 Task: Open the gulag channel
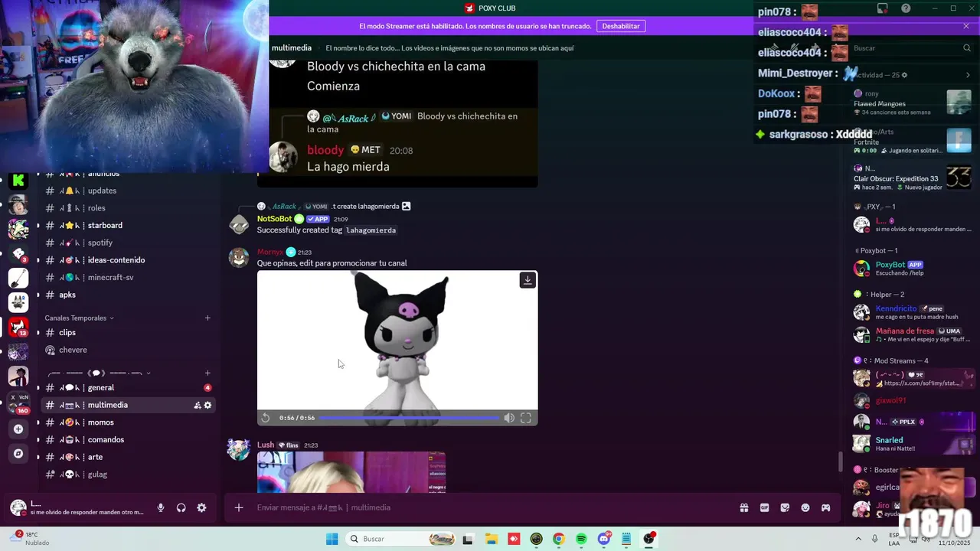pos(128,474)
